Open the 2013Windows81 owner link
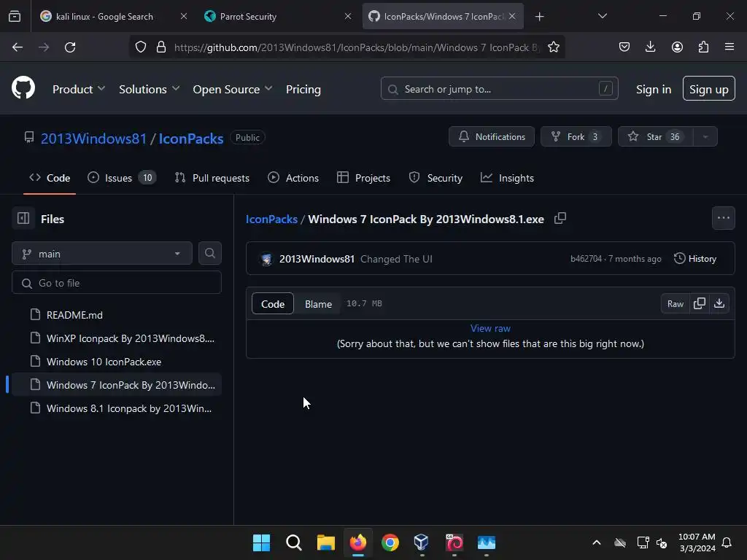Screen dimensions: 747x560 pyautogui.click(x=93, y=138)
